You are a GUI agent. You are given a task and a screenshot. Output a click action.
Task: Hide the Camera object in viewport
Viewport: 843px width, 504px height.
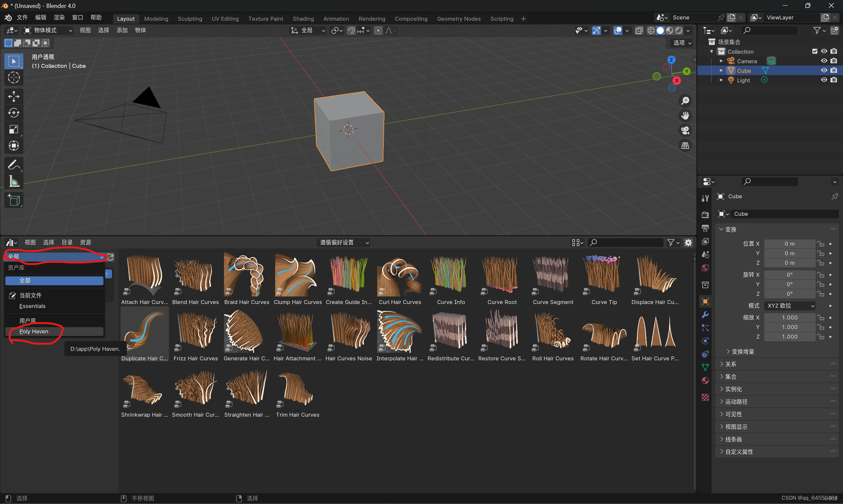tap(824, 61)
